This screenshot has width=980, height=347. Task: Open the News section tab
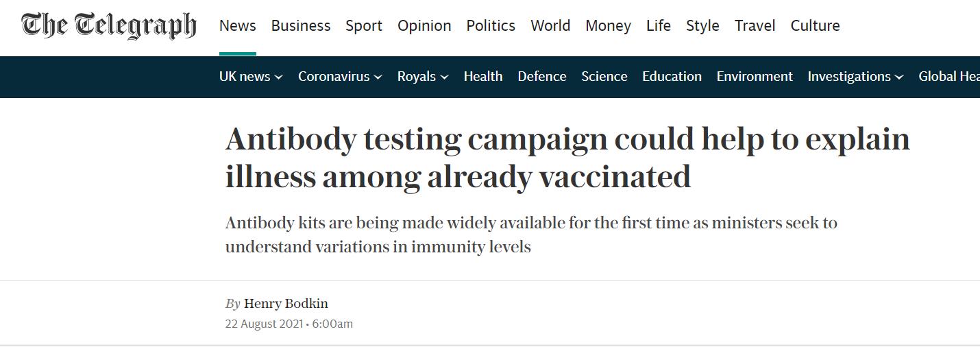click(238, 26)
